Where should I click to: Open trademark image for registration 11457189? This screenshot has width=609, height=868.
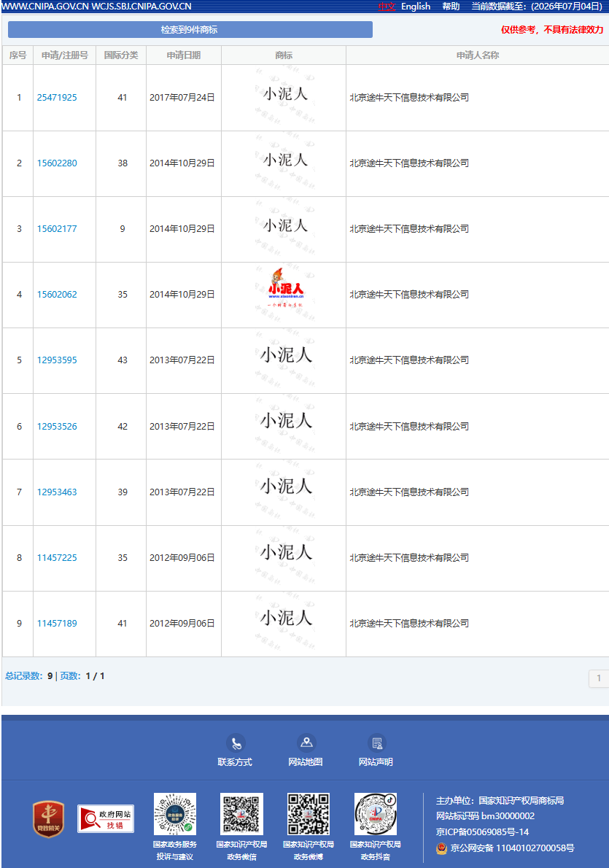pyautogui.click(x=286, y=623)
